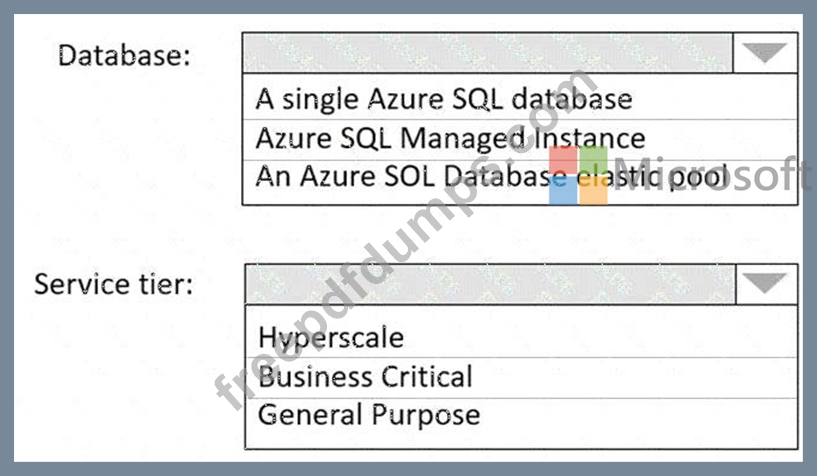The height and width of the screenshot is (476, 817).
Task: Choose the Business Critical service tier
Action: tap(364, 377)
